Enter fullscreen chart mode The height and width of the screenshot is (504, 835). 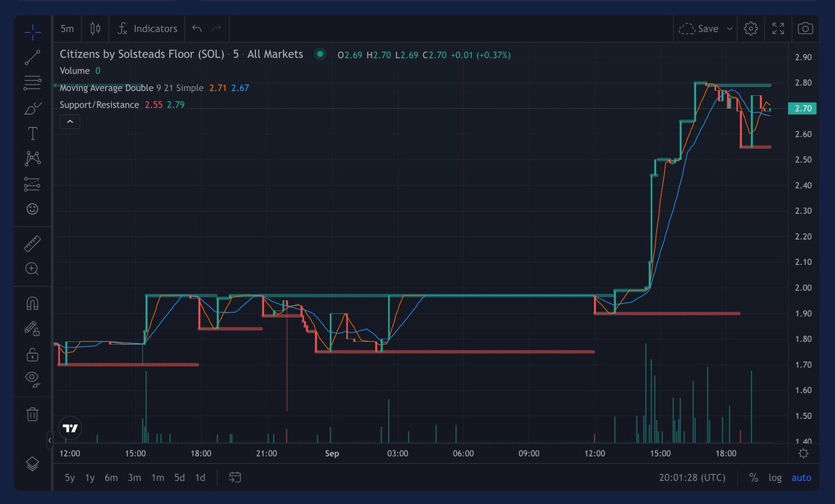coord(778,29)
